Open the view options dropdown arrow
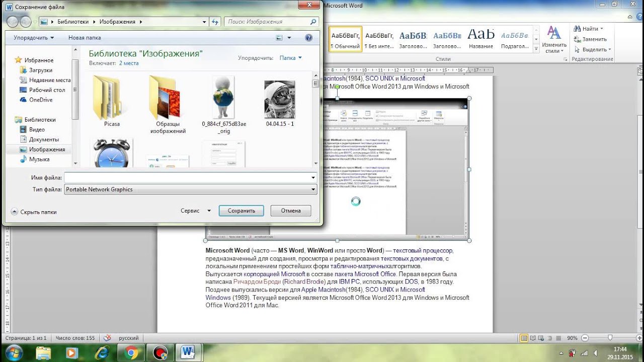 tap(289, 38)
